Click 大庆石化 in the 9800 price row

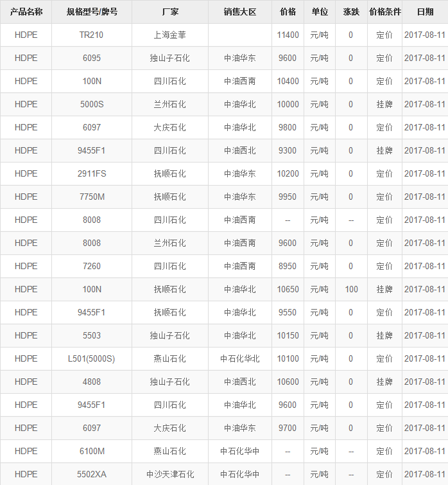[x=170, y=127]
